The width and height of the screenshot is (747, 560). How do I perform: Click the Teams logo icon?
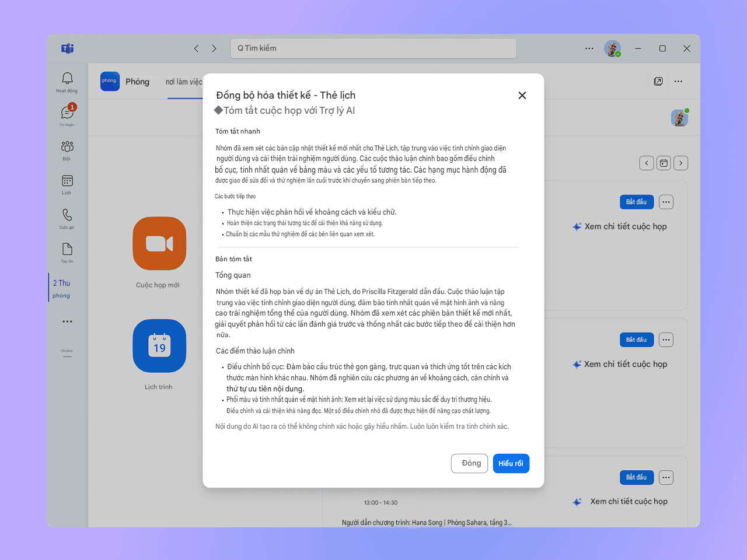(68, 48)
